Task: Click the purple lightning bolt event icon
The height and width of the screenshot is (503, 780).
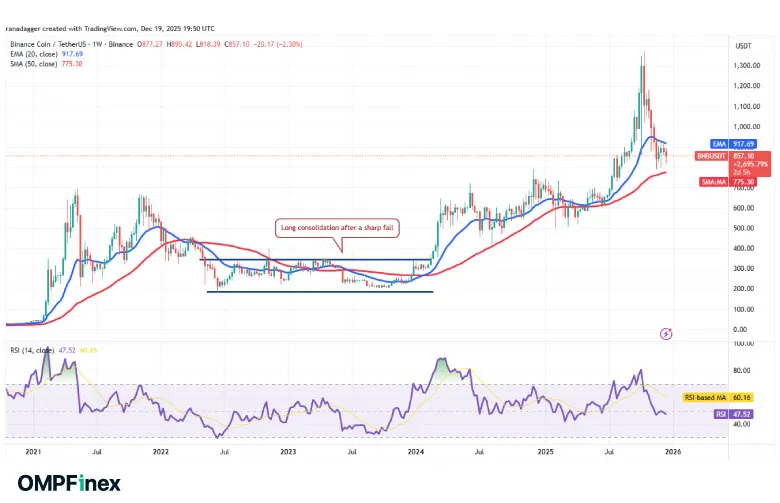Action: click(667, 332)
